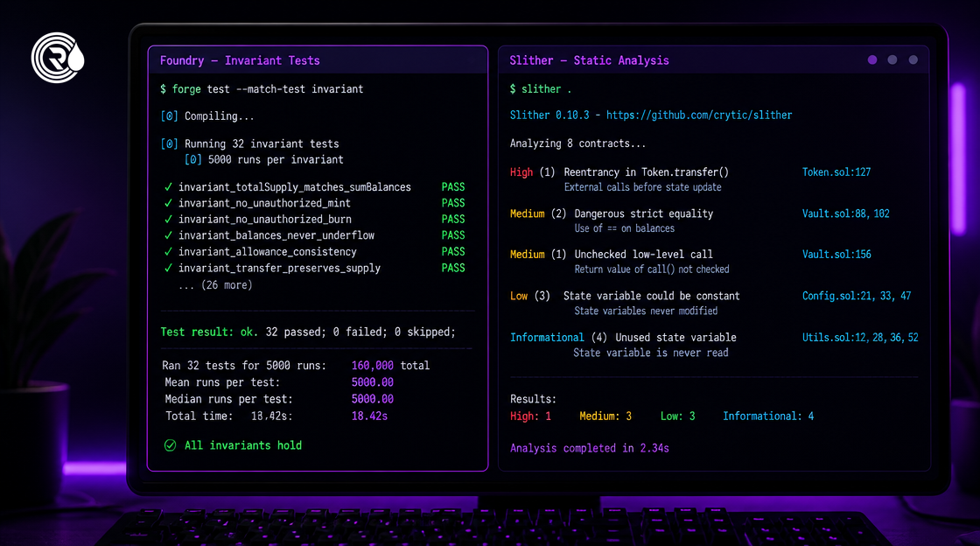
Task: Click the invariant_no_unauthorized_burn test name
Action: click(265, 220)
